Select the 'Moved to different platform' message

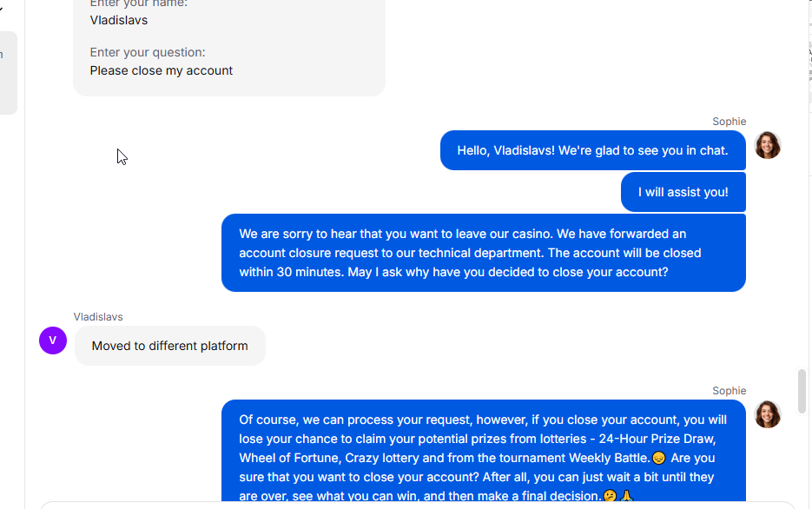point(170,346)
